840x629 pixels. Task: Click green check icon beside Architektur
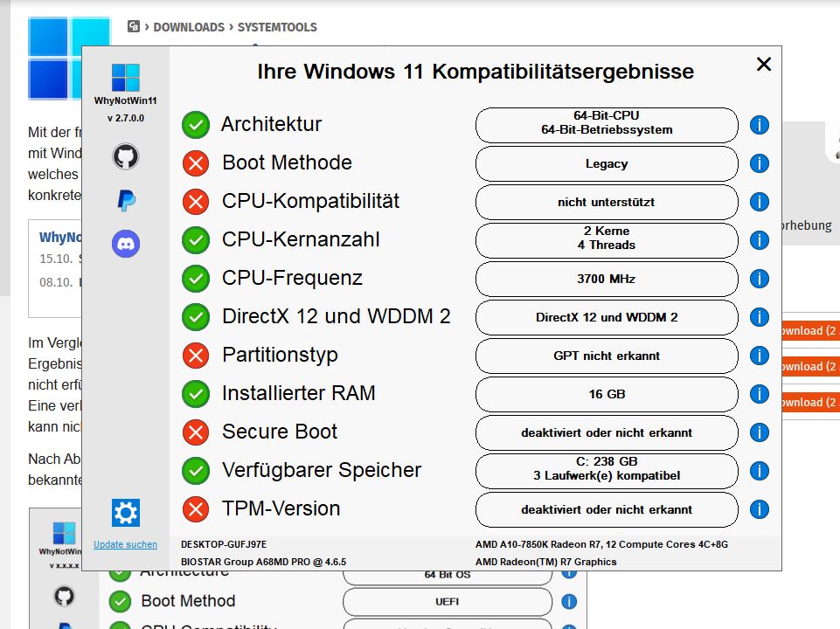[x=196, y=125]
